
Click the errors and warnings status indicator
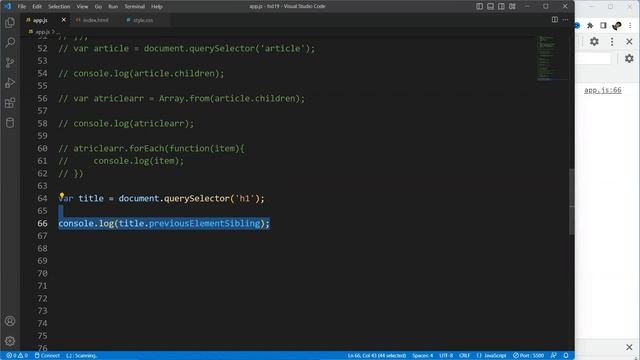(17, 356)
